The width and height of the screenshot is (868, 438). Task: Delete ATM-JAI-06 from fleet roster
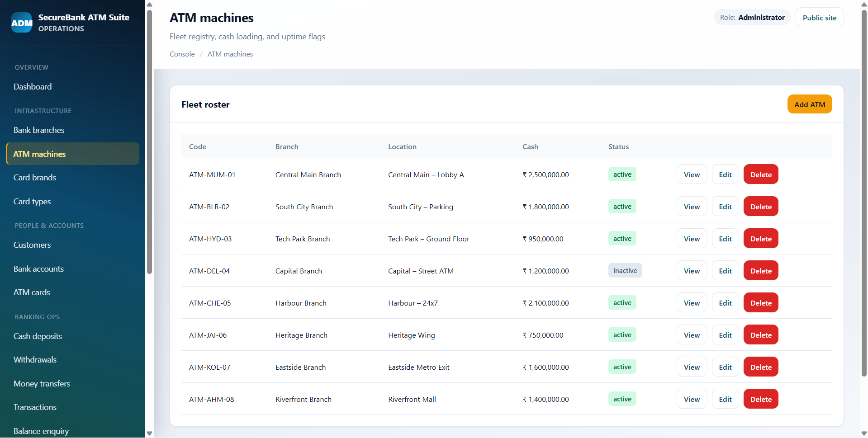coord(761,335)
